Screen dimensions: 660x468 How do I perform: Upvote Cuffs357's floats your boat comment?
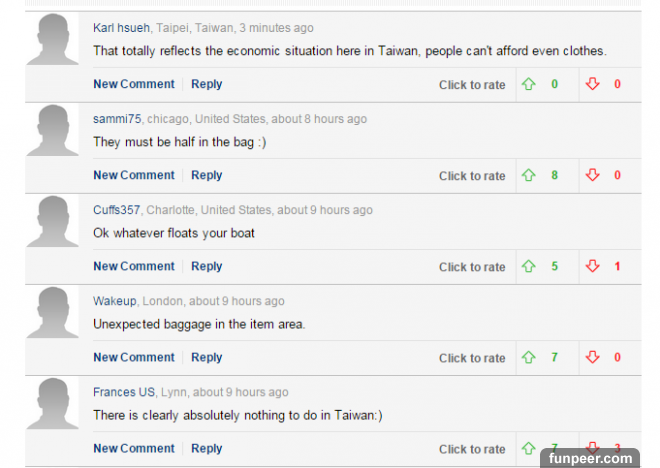[x=529, y=266]
